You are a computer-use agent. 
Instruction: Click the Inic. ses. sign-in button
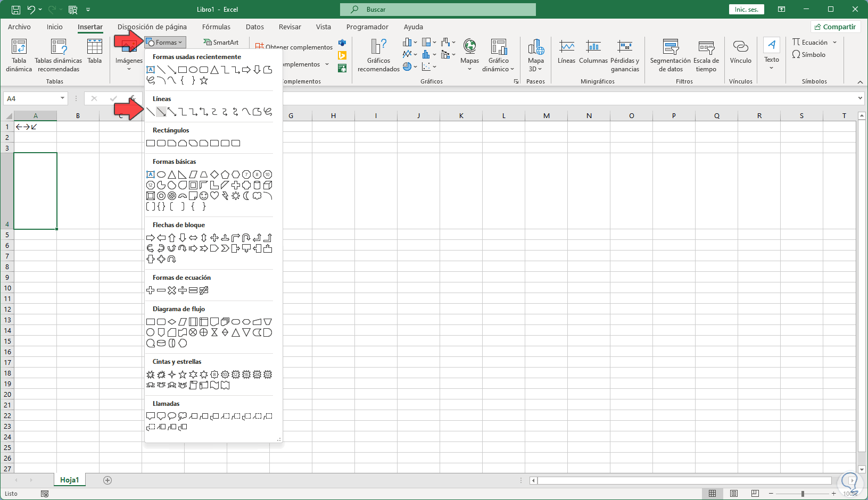point(747,10)
